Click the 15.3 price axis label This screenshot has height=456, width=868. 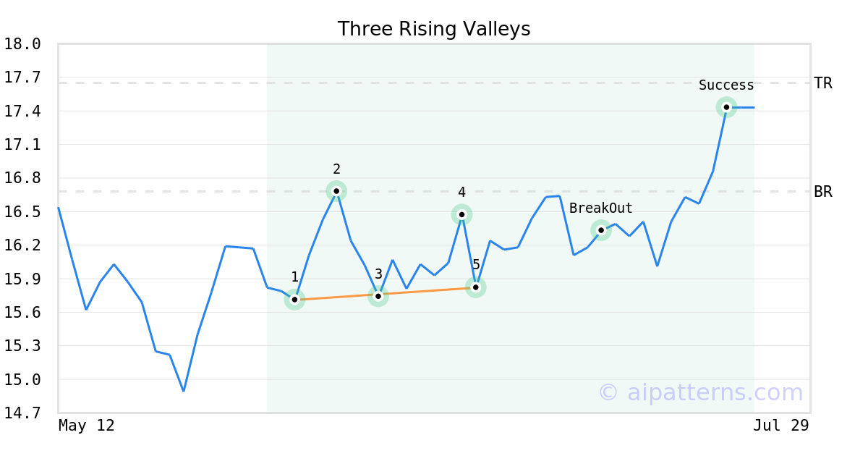(22, 346)
